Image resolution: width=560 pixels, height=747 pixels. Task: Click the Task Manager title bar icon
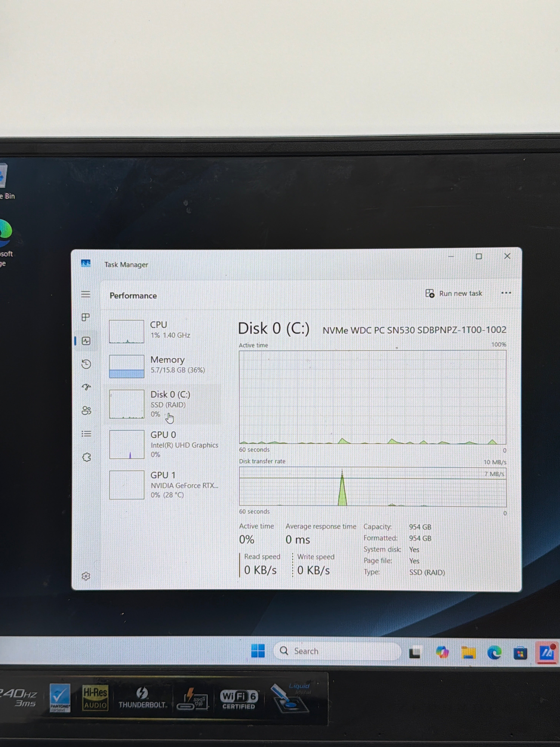(x=86, y=263)
